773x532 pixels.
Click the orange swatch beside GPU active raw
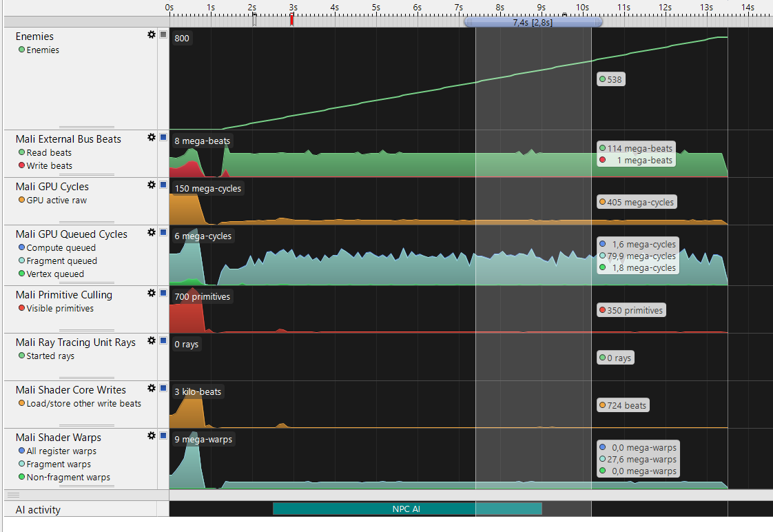click(x=21, y=200)
